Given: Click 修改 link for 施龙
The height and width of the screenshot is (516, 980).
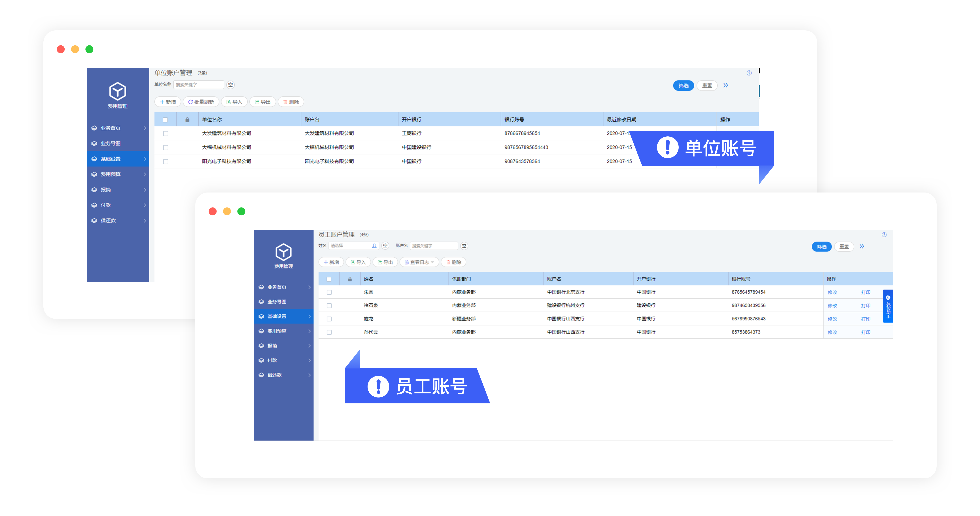Looking at the screenshot, I should point(832,319).
